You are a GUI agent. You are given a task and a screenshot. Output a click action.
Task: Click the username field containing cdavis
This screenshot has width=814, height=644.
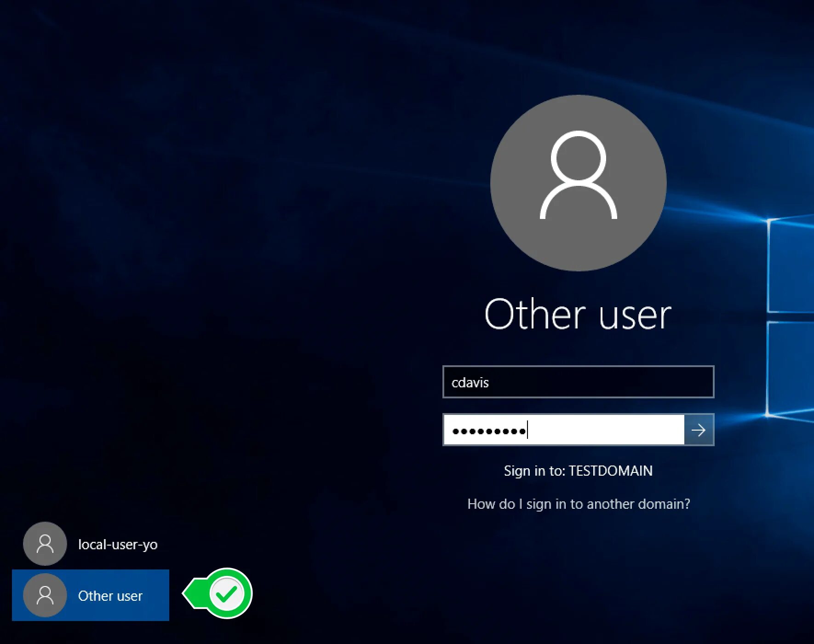point(578,382)
